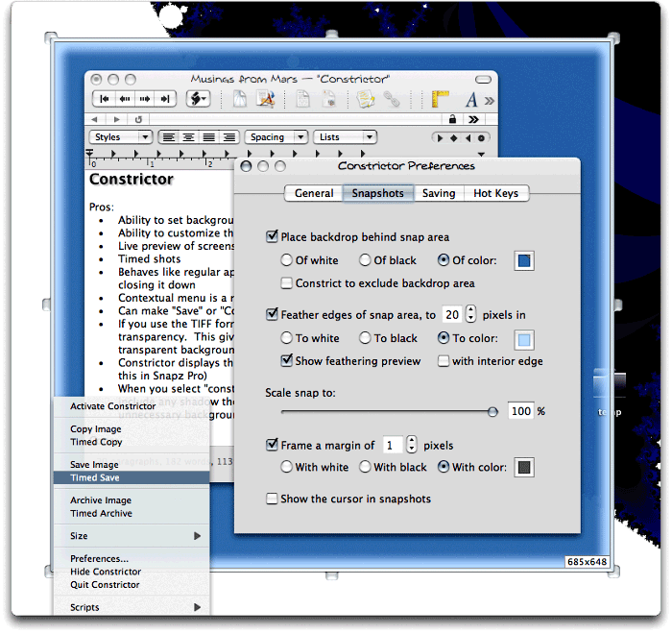Toggle Frame a margin of checkbox

tap(272, 445)
